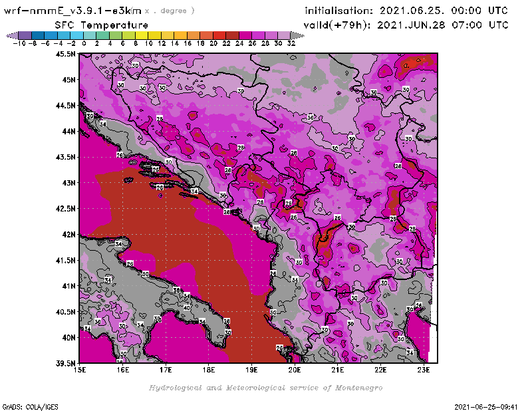Click the '42.5N' latitude axis label

(x=65, y=209)
